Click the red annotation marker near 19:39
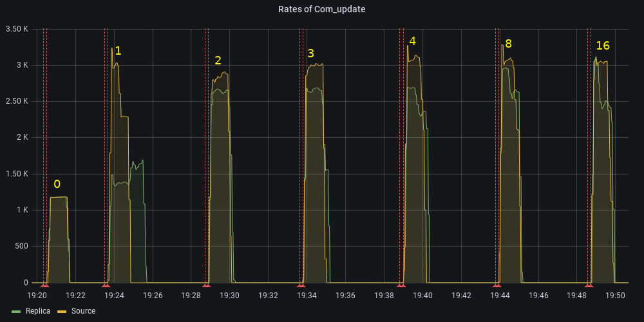This screenshot has width=644, height=322. [401, 285]
